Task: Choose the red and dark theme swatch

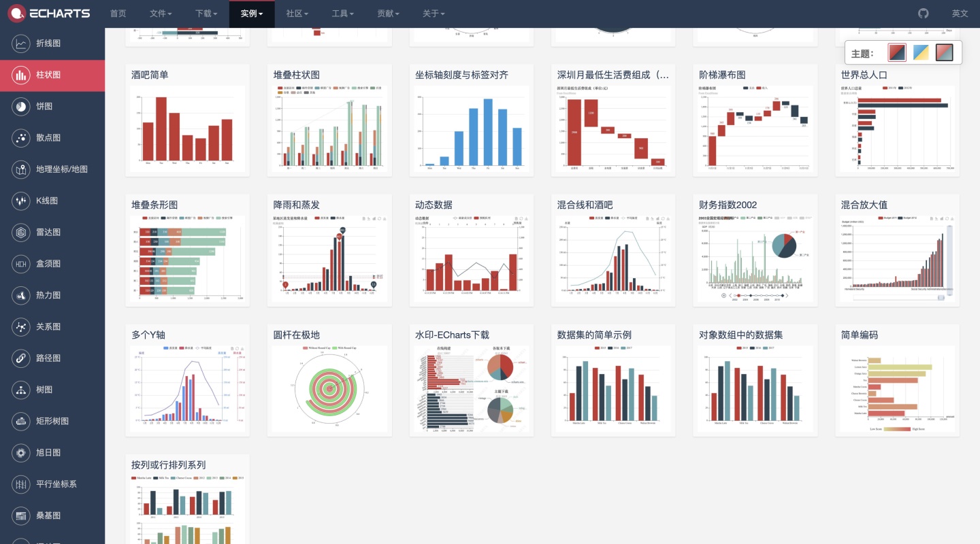Action: click(x=897, y=52)
